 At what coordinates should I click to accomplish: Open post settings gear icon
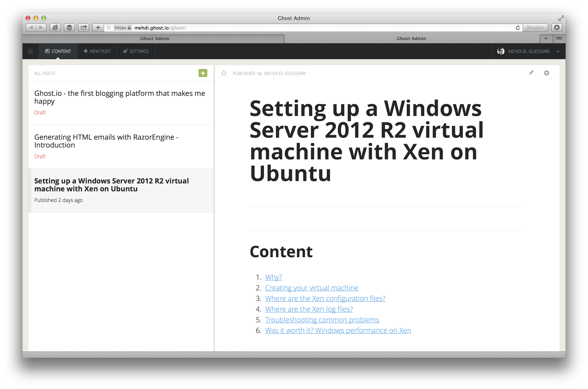click(x=546, y=73)
